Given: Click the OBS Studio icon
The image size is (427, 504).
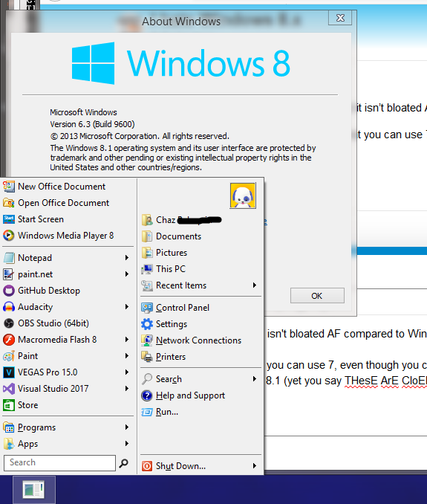Looking at the screenshot, I should (x=9, y=323).
